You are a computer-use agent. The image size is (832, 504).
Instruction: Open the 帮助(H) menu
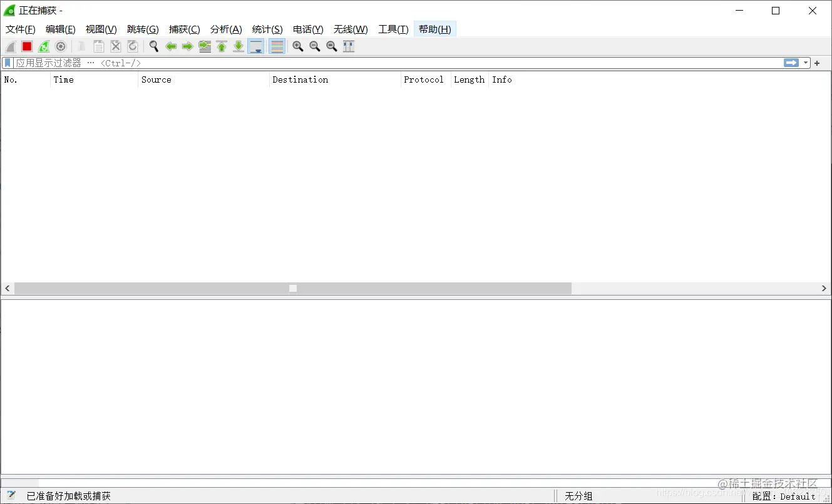[x=435, y=29]
